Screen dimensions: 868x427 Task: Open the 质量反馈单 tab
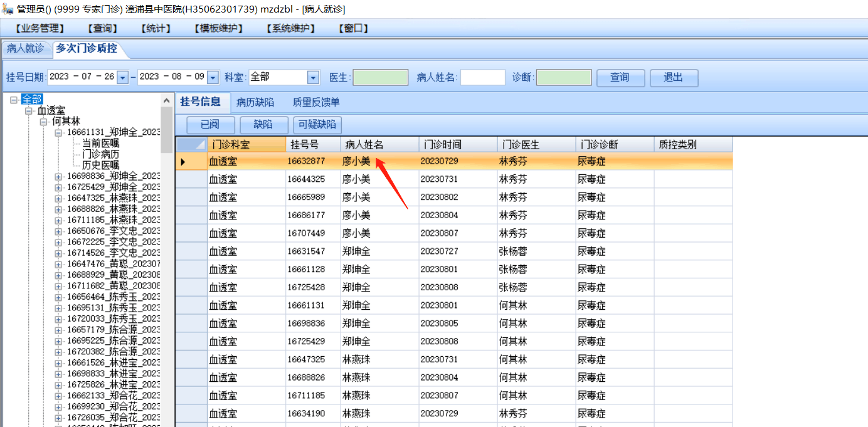coord(316,102)
